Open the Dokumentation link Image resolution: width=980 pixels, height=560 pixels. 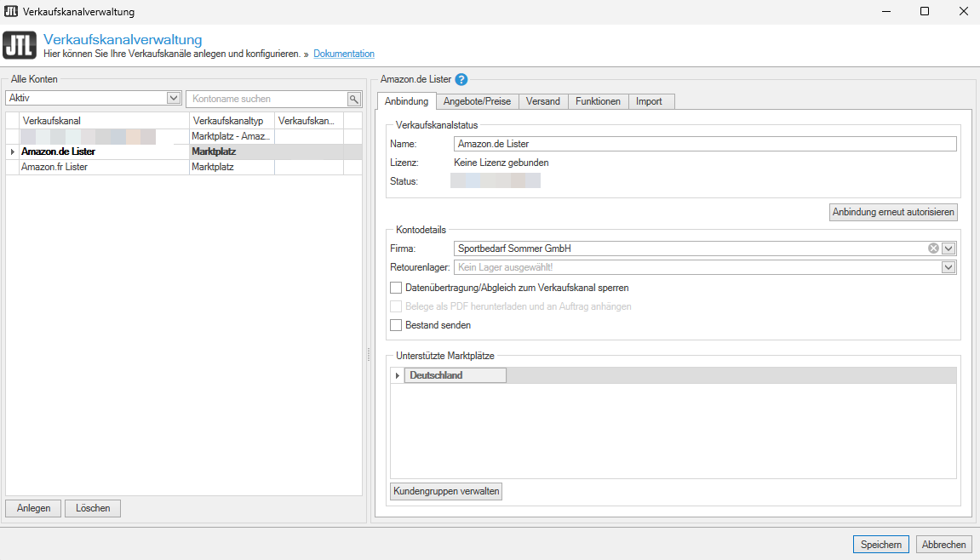(x=344, y=54)
